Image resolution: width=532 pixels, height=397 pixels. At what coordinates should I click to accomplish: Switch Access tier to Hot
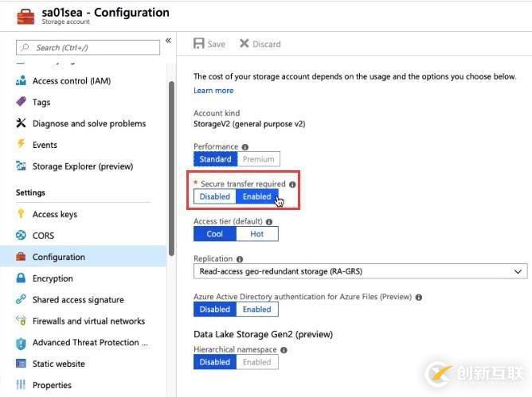pyautogui.click(x=257, y=234)
